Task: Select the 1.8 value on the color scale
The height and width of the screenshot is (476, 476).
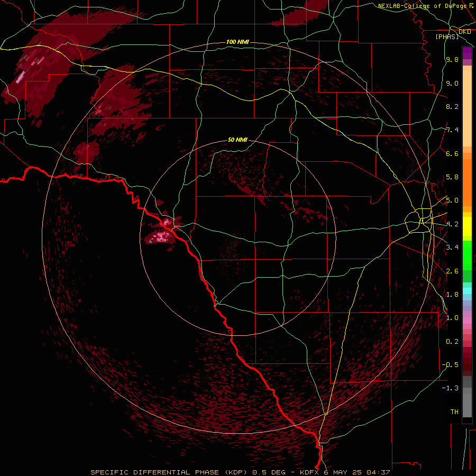Action: pyautogui.click(x=452, y=295)
